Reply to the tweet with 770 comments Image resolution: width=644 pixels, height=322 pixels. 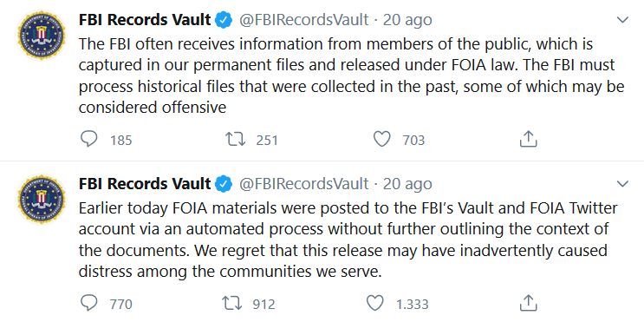(88, 304)
